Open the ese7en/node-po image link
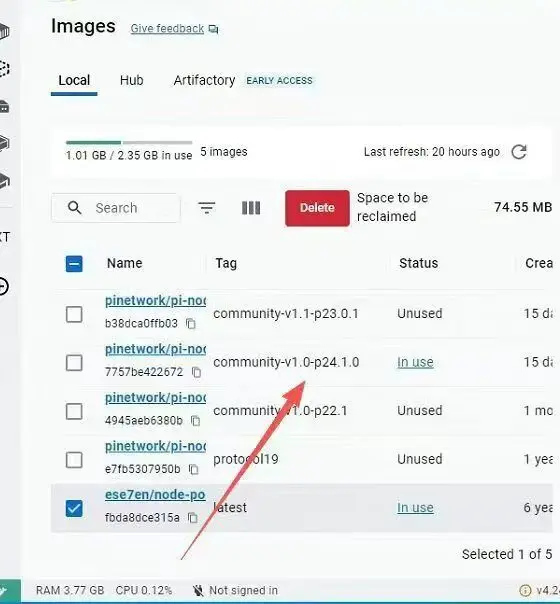The height and width of the screenshot is (604, 560). tap(155, 495)
